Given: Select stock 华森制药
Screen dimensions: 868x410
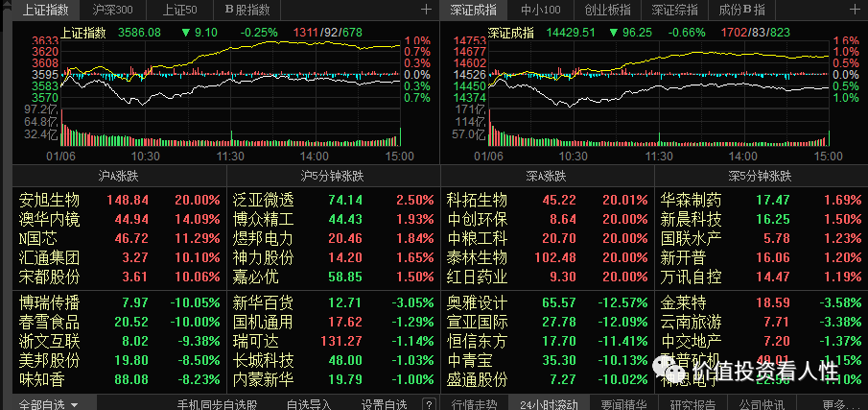Looking at the screenshot, I should 692,200.
